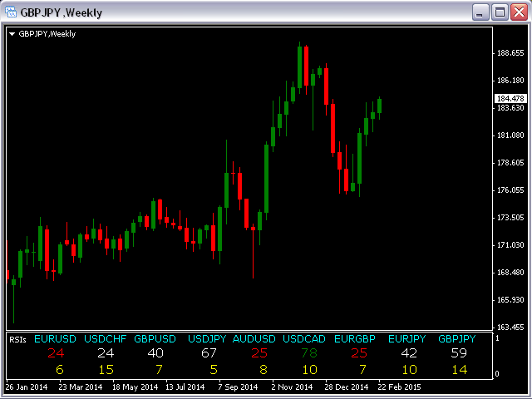This screenshot has height=399, width=532.
Task: Click the GBPJPY,Weekly chart label
Action: click(x=47, y=34)
